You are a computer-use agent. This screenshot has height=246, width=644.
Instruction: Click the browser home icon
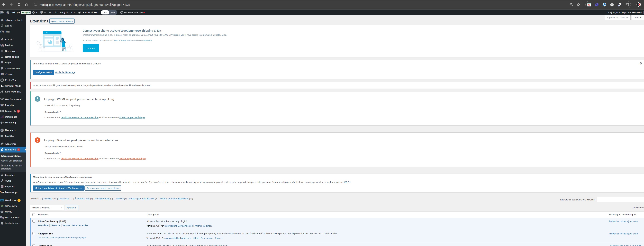(26, 4)
